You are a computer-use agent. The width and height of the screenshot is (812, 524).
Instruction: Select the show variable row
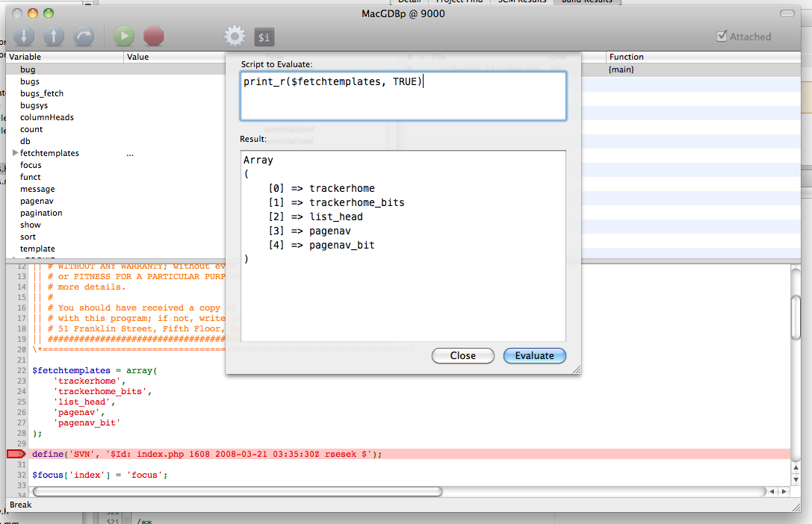click(x=116, y=225)
